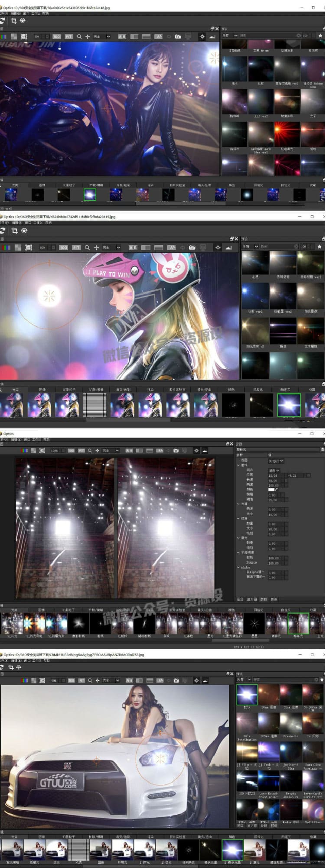Toggle vertical split view in motorcycle photo window

(134, 37)
